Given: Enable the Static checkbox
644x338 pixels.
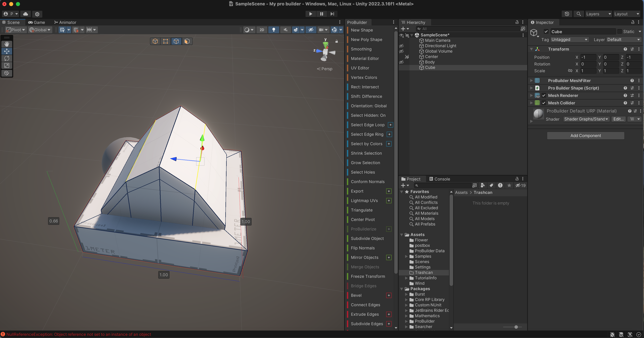Looking at the screenshot, I should 619,32.
